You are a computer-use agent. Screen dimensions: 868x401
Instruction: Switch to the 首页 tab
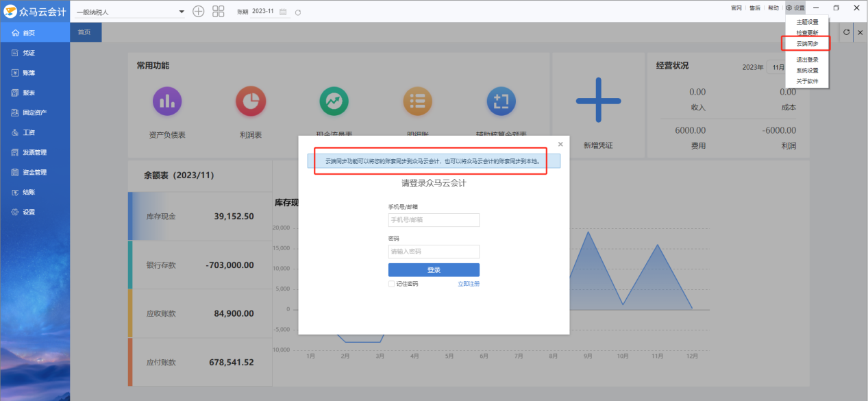pos(86,32)
